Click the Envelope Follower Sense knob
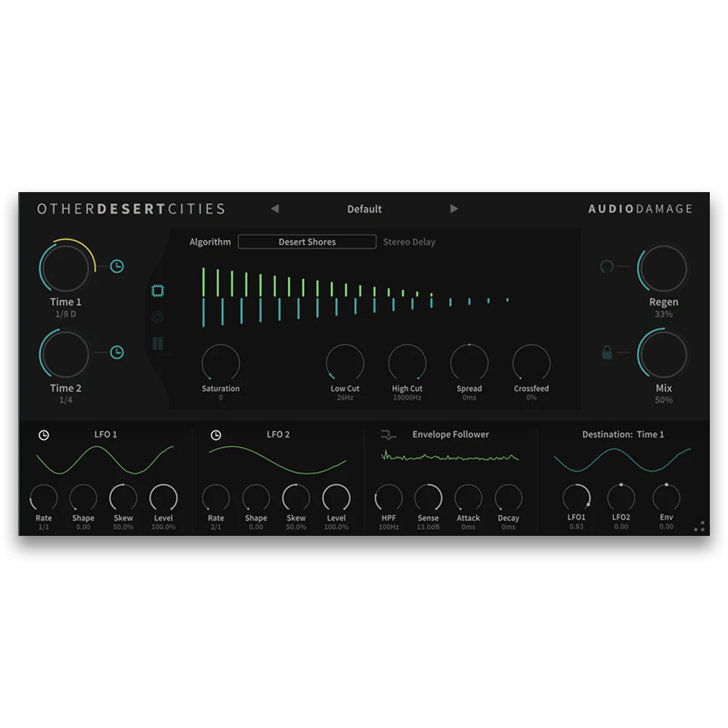Screen dimensions: 728x728 point(428,497)
